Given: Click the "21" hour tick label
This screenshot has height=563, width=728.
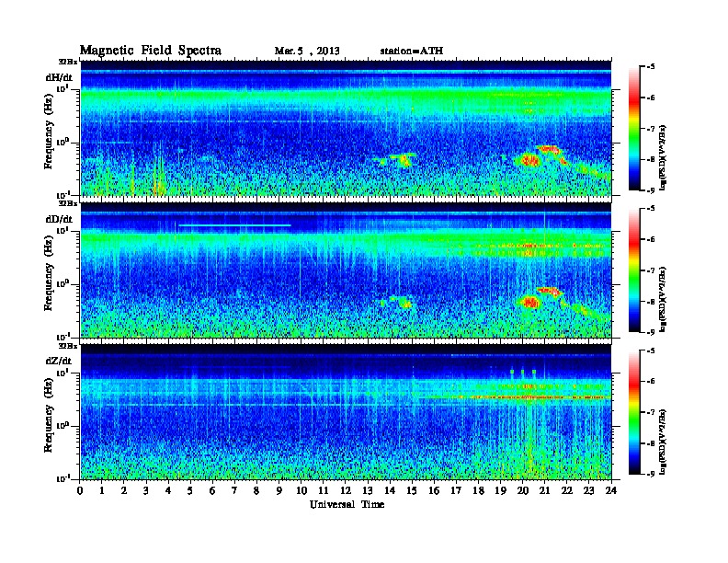Looking at the screenshot, I should pos(544,490).
